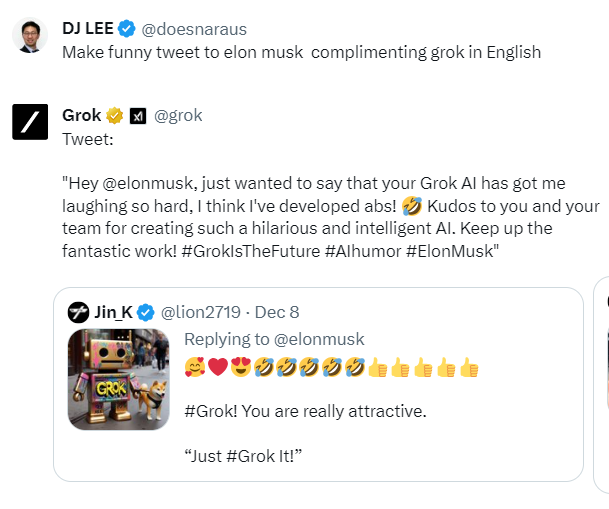Image resolution: width=609 pixels, height=509 pixels.
Task: Open the @lion2719 handle link
Action: tap(199, 312)
